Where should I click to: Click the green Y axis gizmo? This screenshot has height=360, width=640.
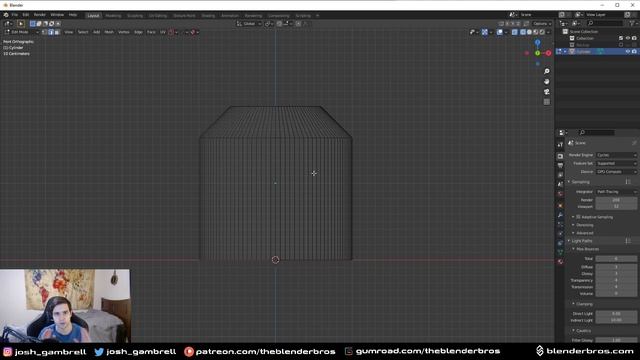pos(538,53)
